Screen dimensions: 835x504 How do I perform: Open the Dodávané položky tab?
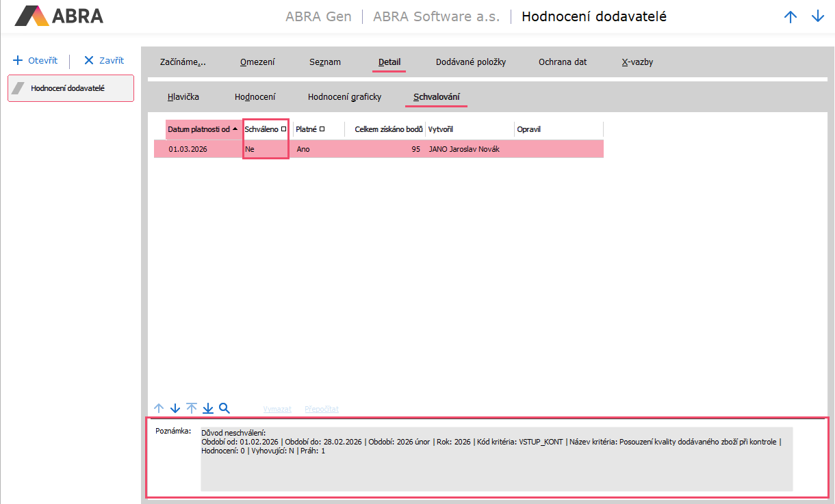click(x=470, y=62)
